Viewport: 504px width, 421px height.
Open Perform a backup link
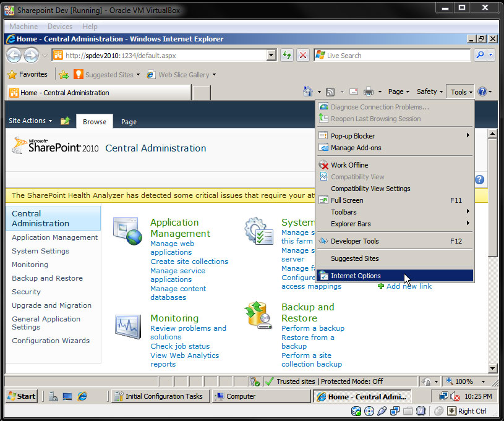pyautogui.click(x=313, y=328)
